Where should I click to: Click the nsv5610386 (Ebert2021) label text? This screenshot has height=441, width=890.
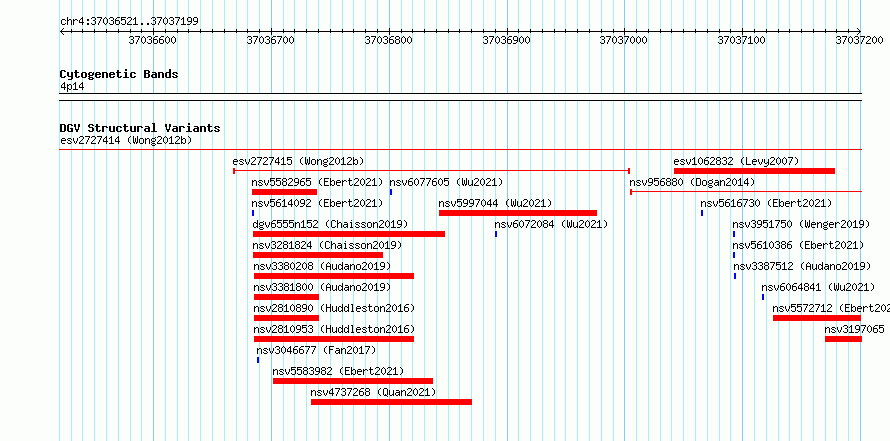coord(798,245)
